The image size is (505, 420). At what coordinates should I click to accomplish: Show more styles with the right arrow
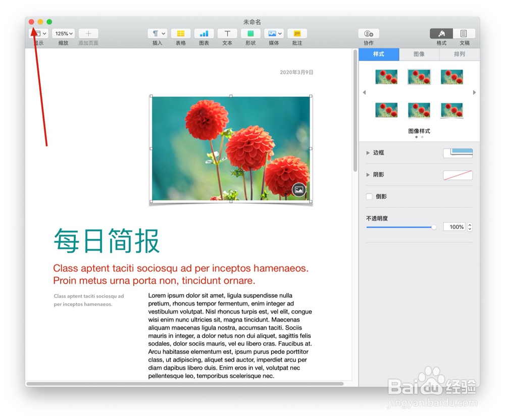point(474,92)
